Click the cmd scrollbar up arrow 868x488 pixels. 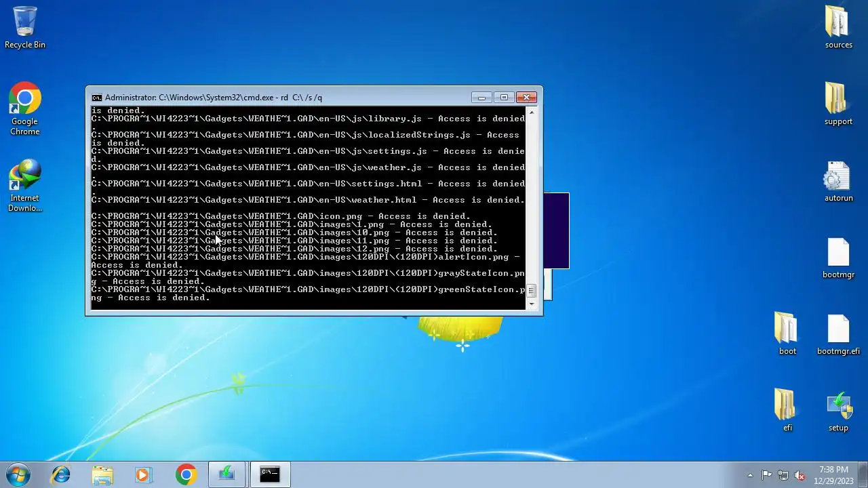click(x=531, y=111)
